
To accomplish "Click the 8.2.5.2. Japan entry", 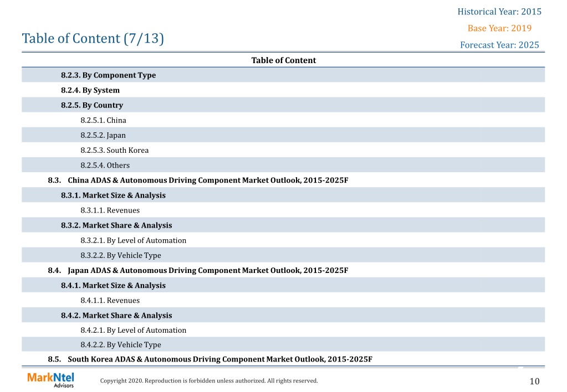I will (x=103, y=135).
